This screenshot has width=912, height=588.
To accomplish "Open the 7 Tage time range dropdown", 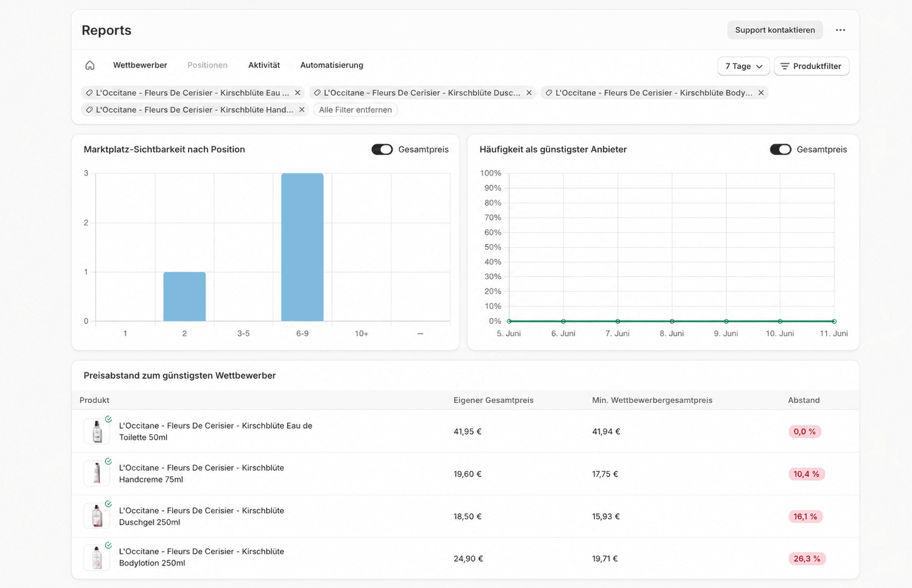I will 744,67.
